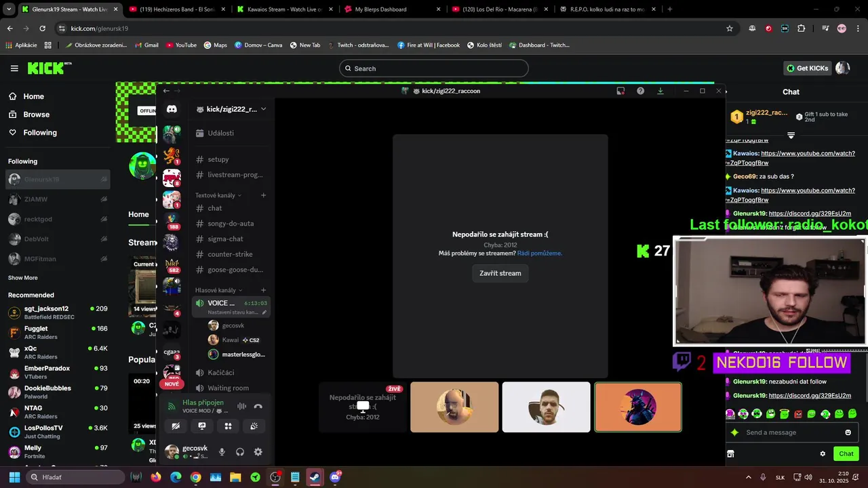Share your screen in voice panel

[201, 426]
